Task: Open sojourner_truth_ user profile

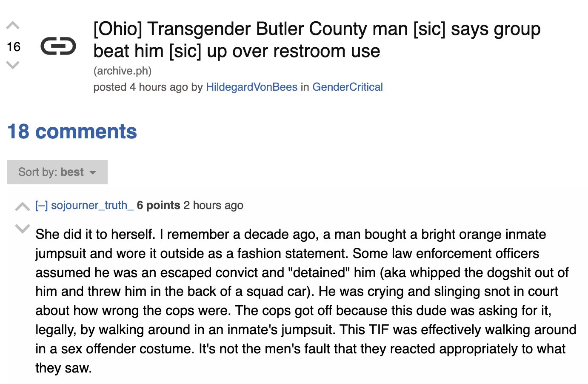Action: (x=92, y=206)
